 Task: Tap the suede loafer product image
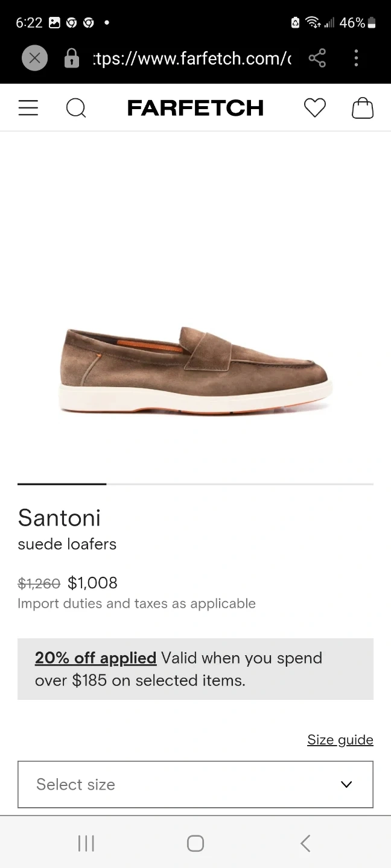point(195,370)
